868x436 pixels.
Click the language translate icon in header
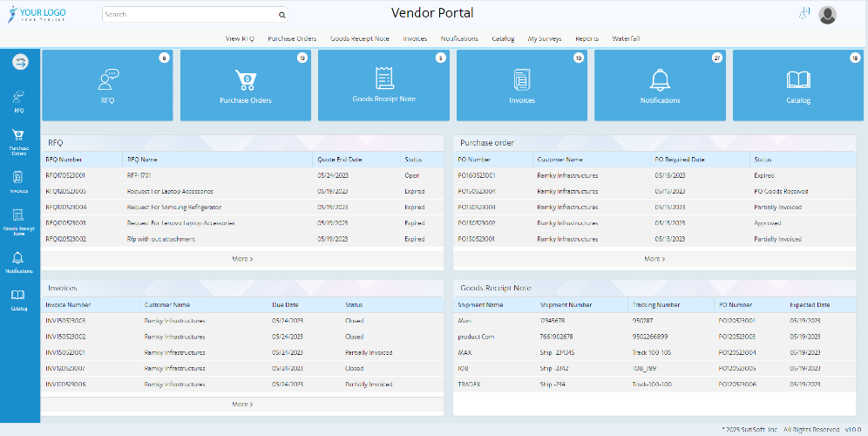[x=804, y=13]
